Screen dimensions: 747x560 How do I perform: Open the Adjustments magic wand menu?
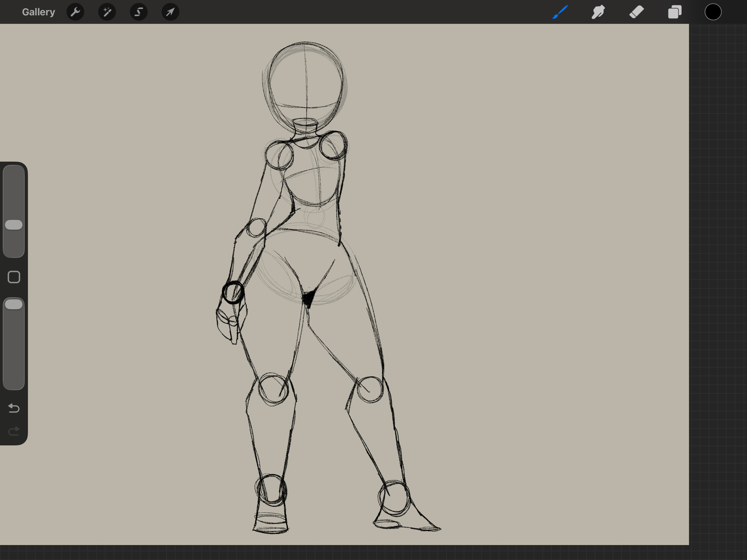tap(107, 12)
